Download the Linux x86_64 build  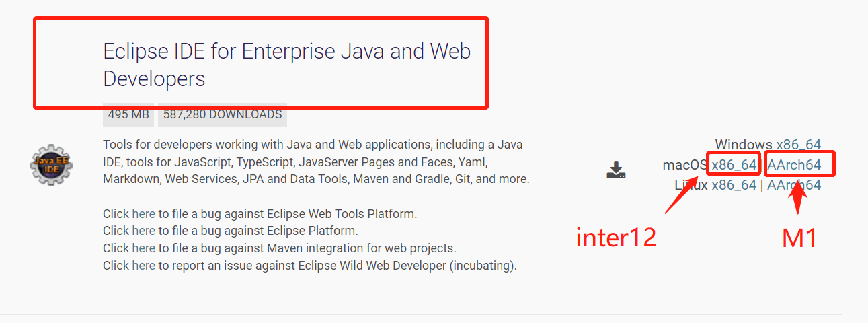[734, 185]
